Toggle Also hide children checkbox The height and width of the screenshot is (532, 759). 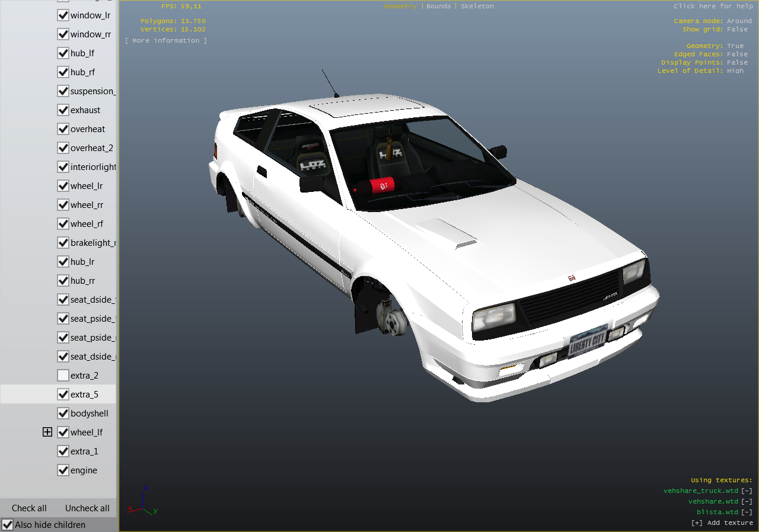click(x=8, y=525)
